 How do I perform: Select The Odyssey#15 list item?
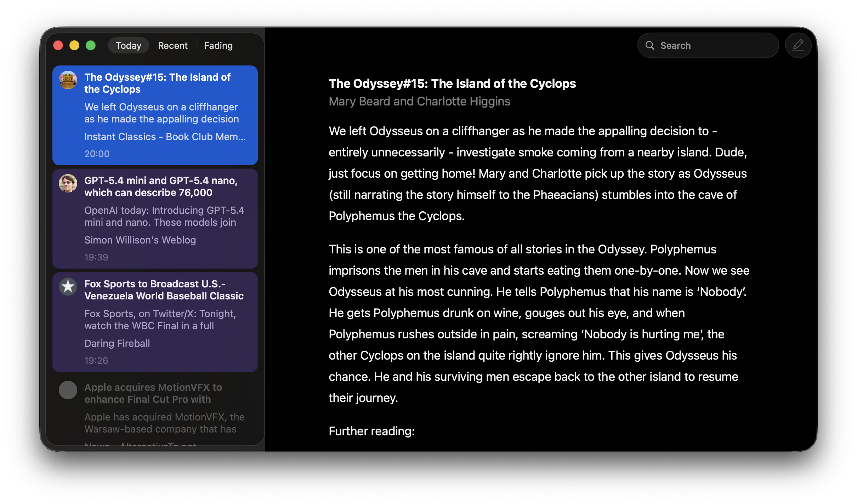(157, 83)
